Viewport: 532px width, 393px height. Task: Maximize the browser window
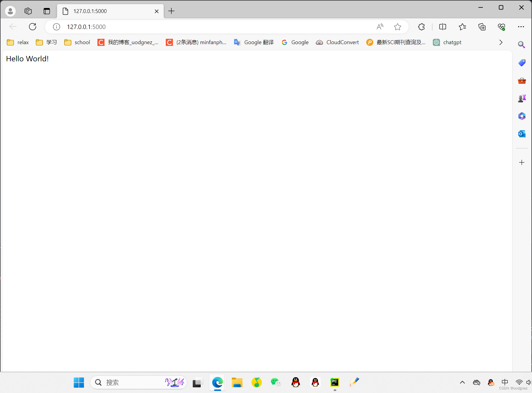(x=501, y=7)
